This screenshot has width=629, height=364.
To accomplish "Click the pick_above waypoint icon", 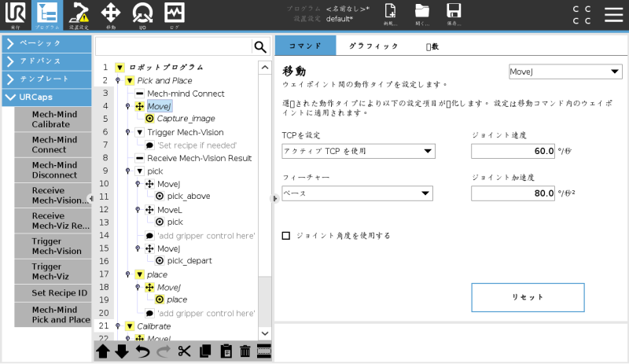I will tap(160, 196).
